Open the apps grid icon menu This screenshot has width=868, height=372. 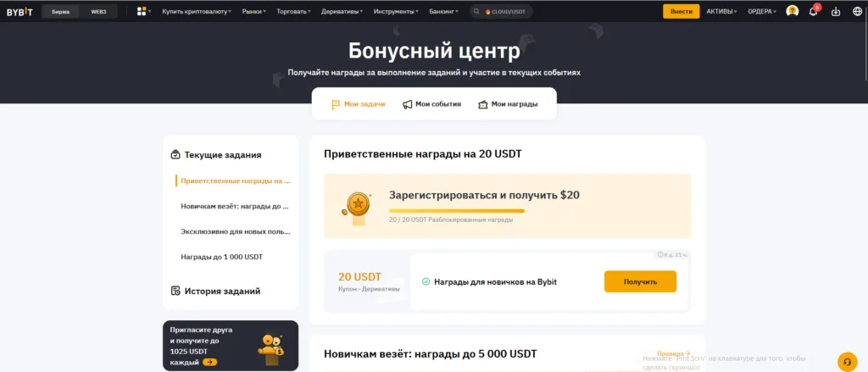click(142, 11)
